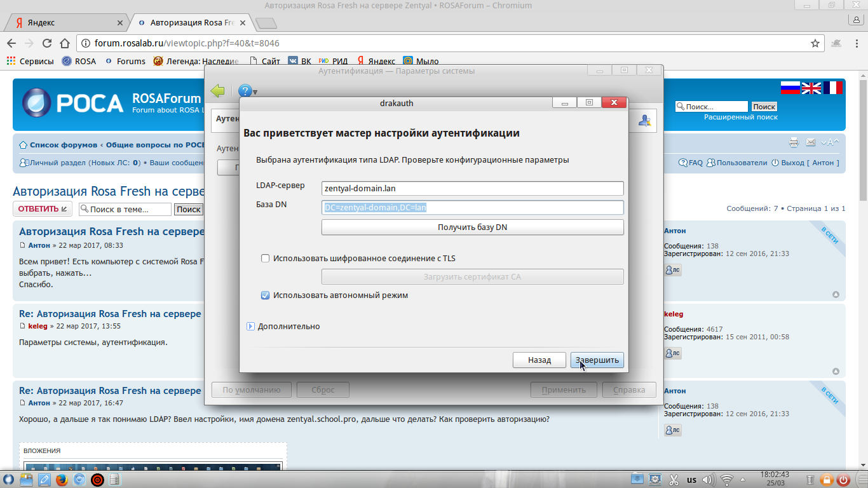Open the ЛС private message icon under keleg

pos(673,353)
